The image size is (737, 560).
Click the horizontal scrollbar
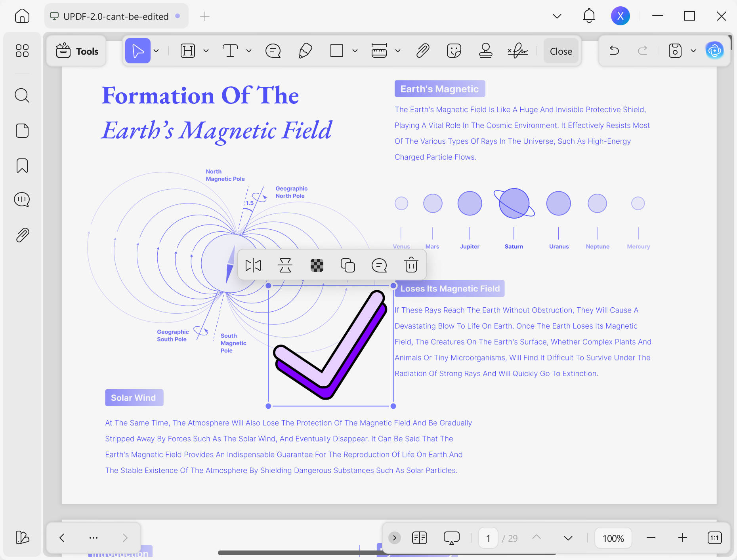387,552
